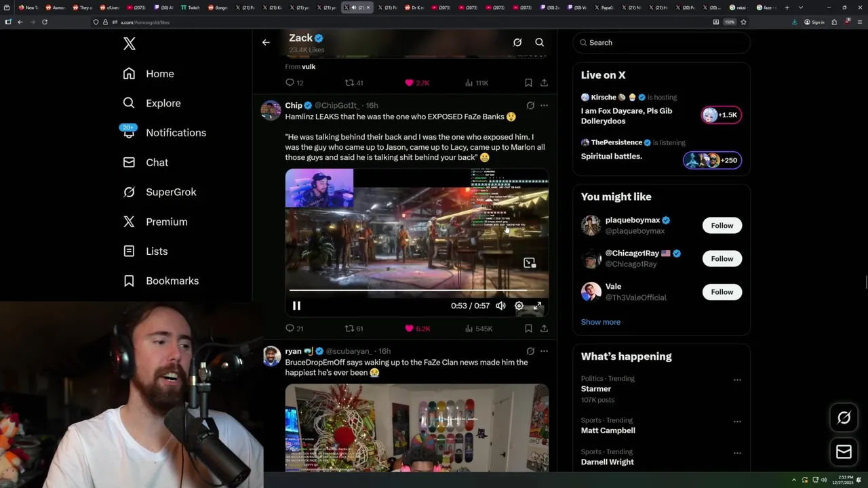Expand the browser tab list dropdown

coord(801,7)
